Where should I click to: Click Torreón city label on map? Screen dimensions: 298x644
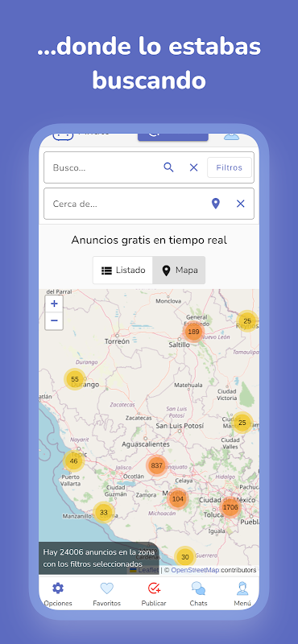[117, 341]
